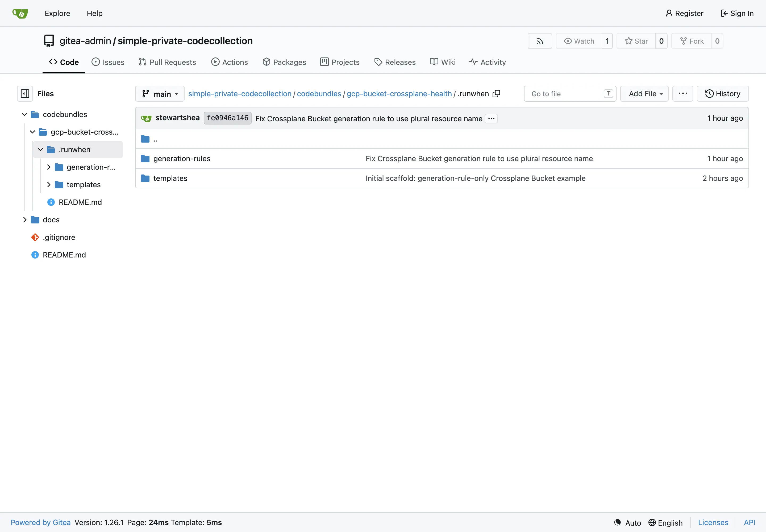
Task: Click the .gitignore git icon in tree
Action: tap(35, 237)
